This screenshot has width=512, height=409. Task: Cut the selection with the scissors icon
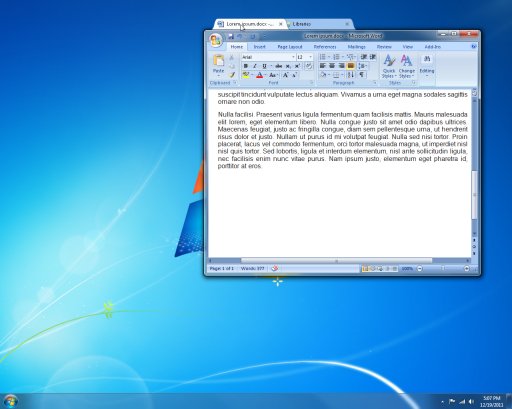point(232,57)
